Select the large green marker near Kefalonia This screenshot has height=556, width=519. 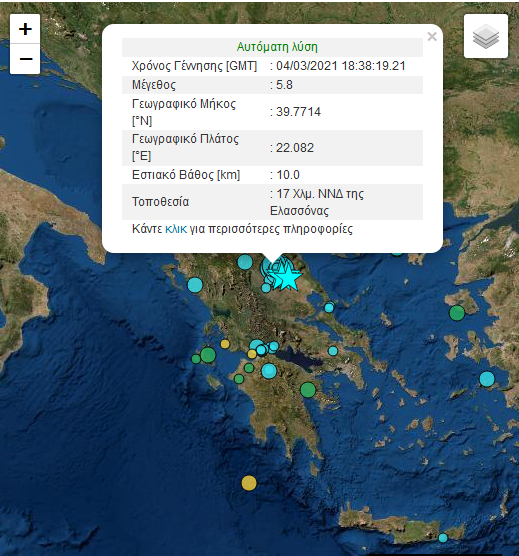click(x=208, y=355)
